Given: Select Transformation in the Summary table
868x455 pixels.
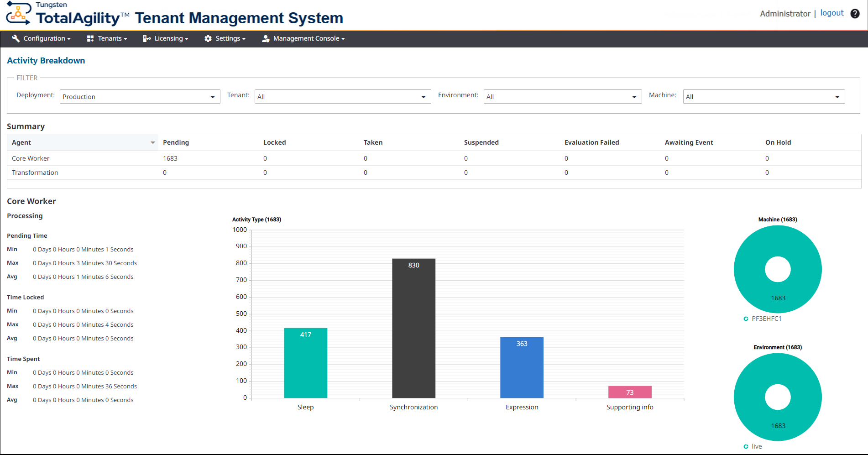Looking at the screenshot, I should click(35, 173).
